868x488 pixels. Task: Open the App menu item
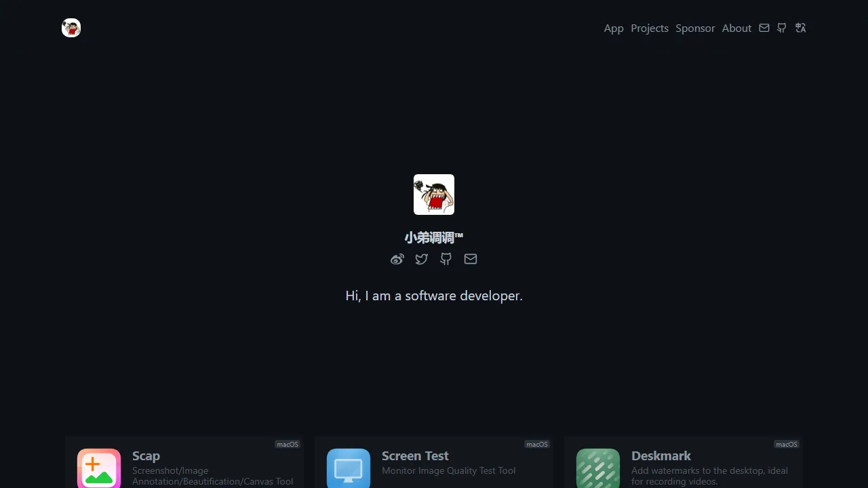(614, 28)
